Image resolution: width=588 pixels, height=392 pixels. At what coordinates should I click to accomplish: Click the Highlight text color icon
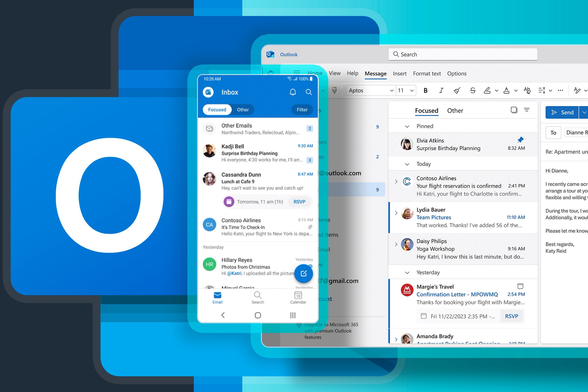tap(487, 91)
